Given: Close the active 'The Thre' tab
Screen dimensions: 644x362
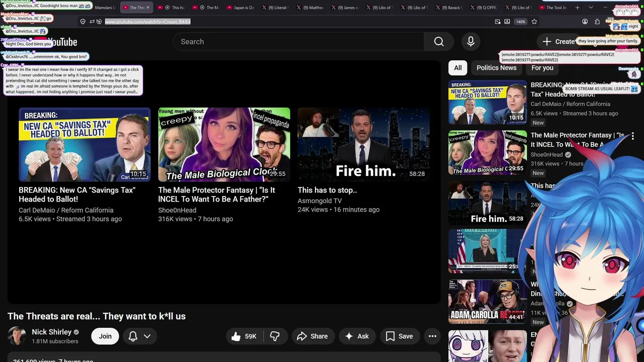Looking at the screenshot, I should coord(147,8).
